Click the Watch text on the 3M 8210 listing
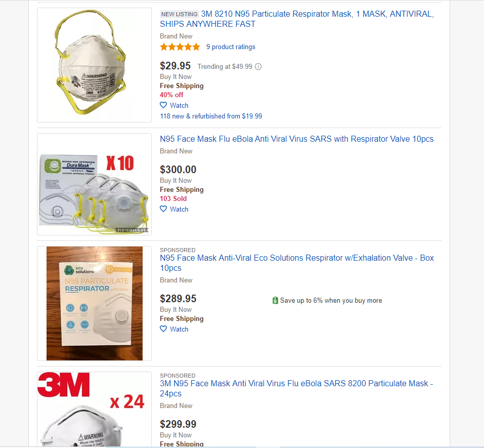484x448 pixels. (179, 105)
